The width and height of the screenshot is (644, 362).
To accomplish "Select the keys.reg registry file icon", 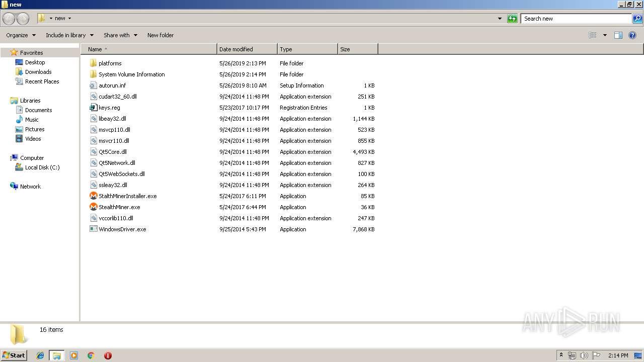I will pos(93,108).
